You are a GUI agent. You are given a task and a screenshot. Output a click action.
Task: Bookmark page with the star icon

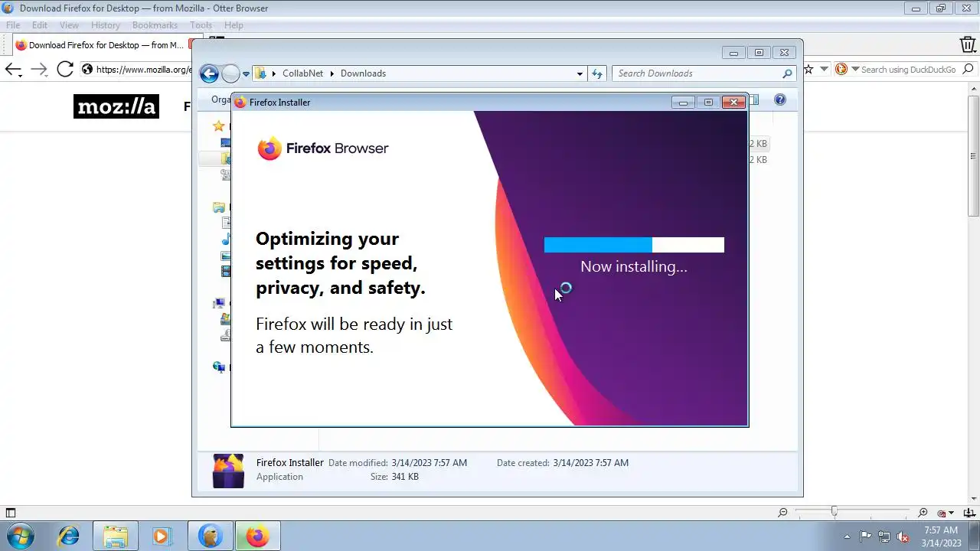click(x=808, y=69)
